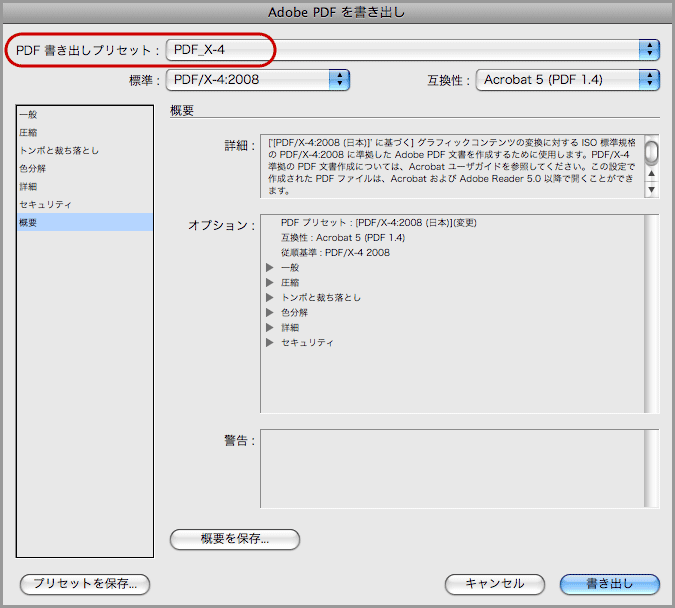Select 概要 in the left category list

click(85, 222)
